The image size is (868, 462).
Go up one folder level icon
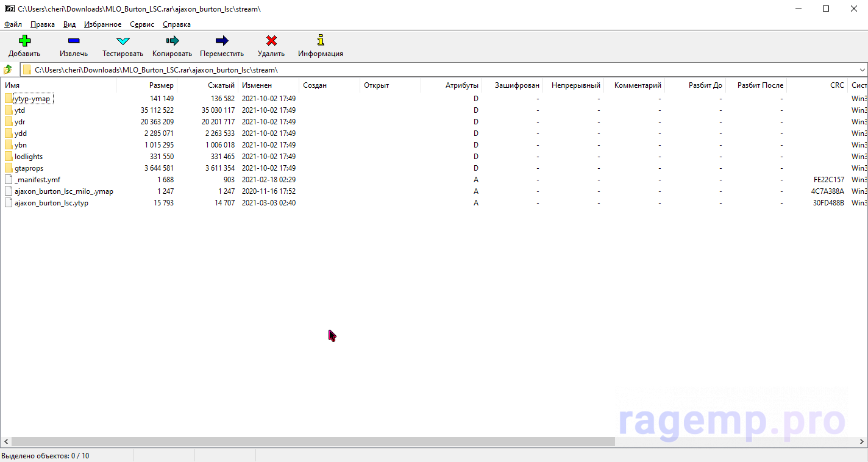point(8,69)
